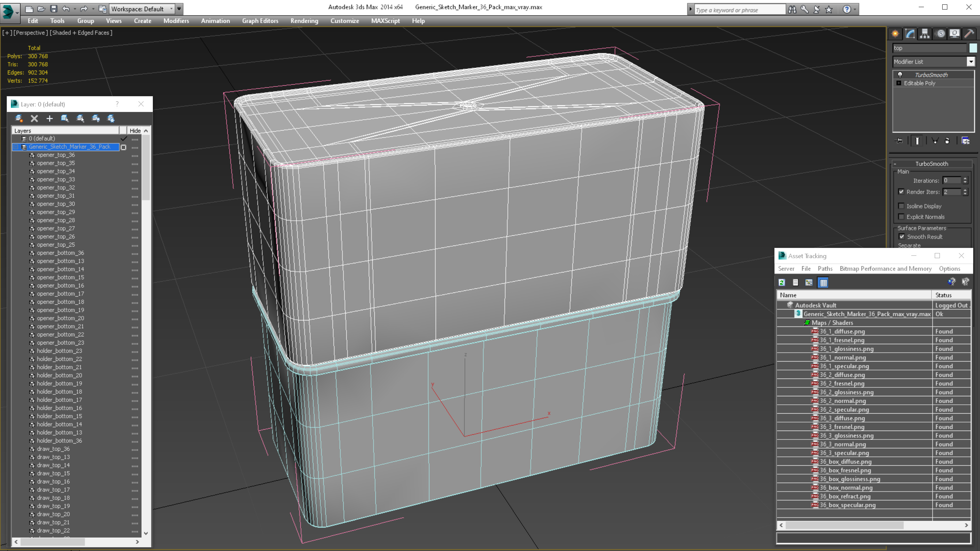This screenshot has width=980, height=551.
Task: Expand the Editable Poly sub-object tree
Action: click(899, 83)
